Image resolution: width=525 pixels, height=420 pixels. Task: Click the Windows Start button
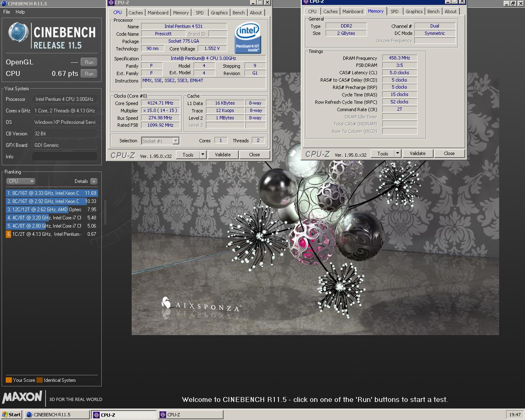point(11,415)
